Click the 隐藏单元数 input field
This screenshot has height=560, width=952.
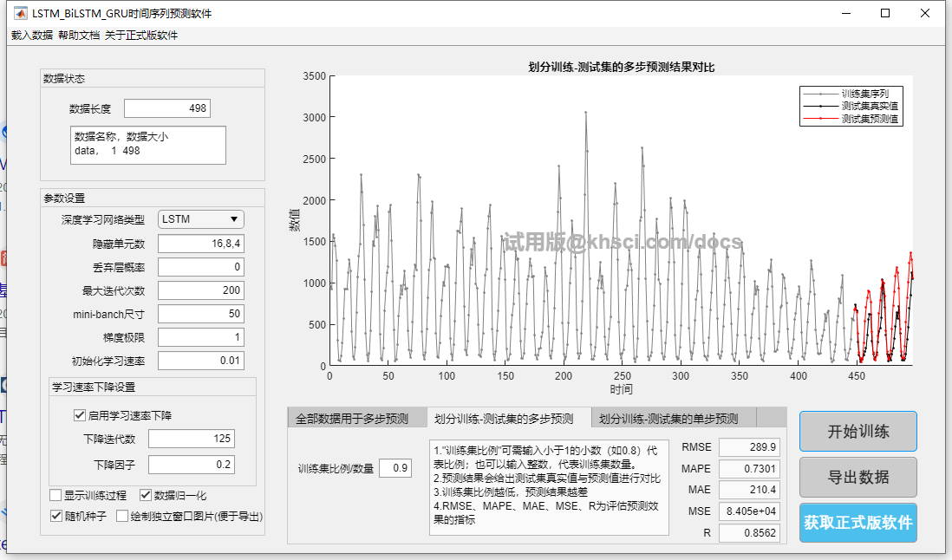coord(200,244)
